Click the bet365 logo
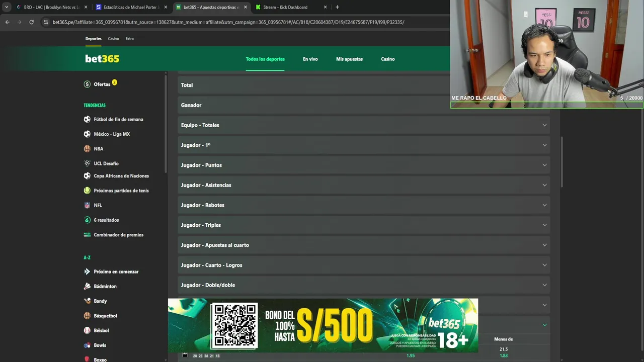 (x=102, y=59)
